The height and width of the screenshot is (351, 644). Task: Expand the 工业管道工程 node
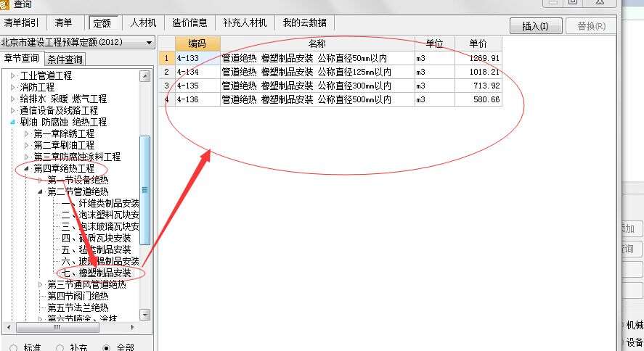pos(13,76)
